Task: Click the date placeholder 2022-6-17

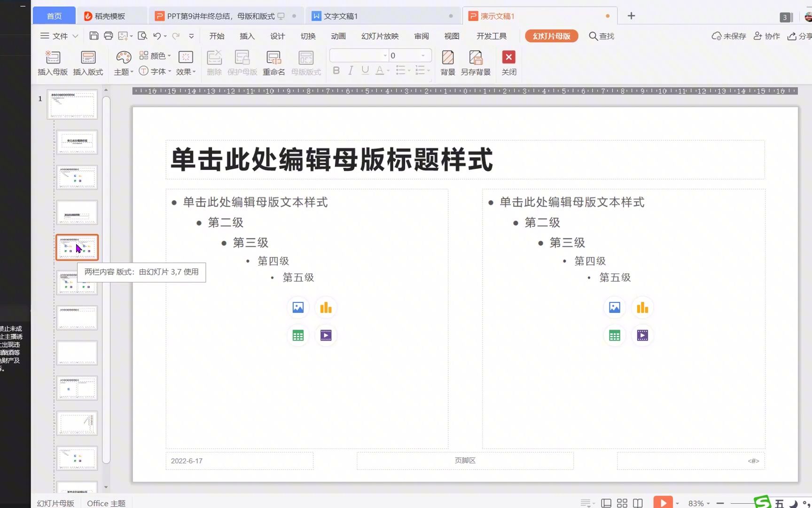Action: coord(239,461)
